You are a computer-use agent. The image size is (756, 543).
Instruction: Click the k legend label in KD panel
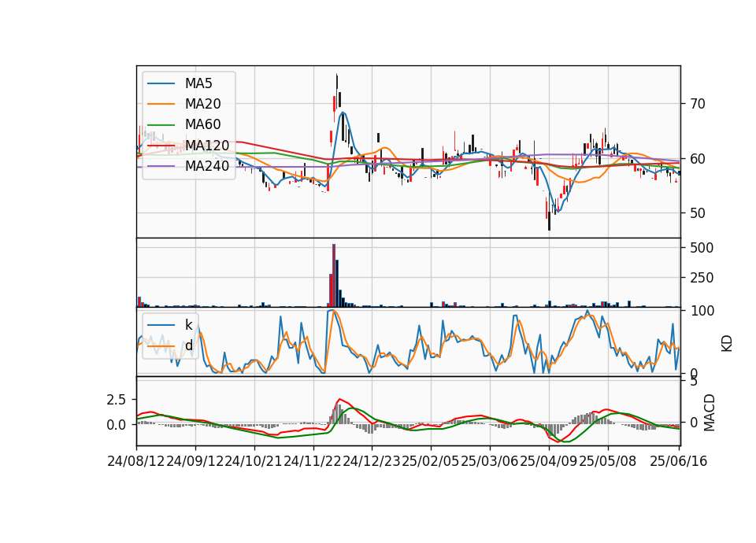[x=188, y=325]
